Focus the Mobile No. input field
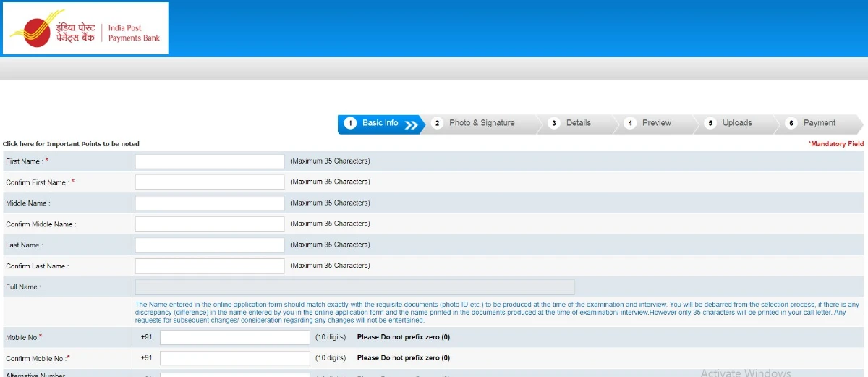 [235, 337]
